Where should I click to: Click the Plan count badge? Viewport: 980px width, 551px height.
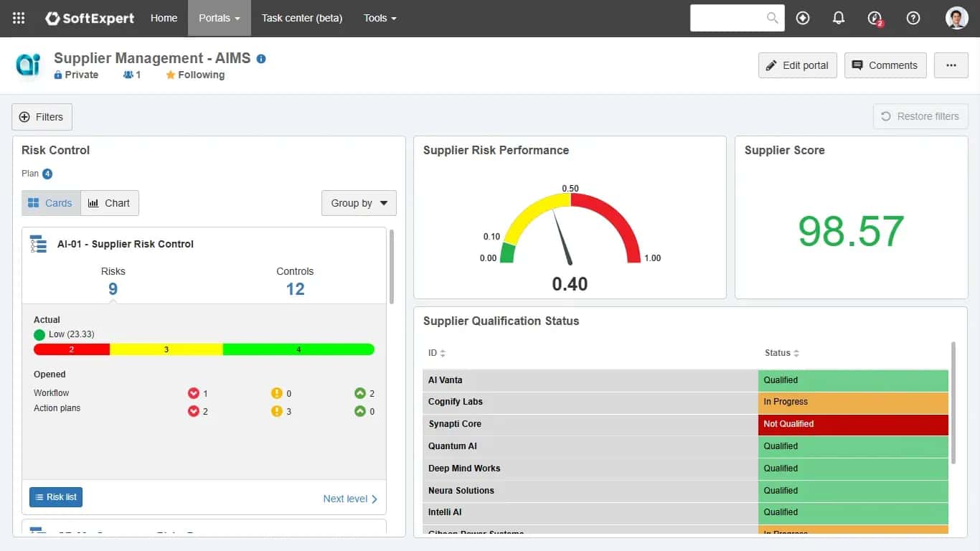(47, 174)
